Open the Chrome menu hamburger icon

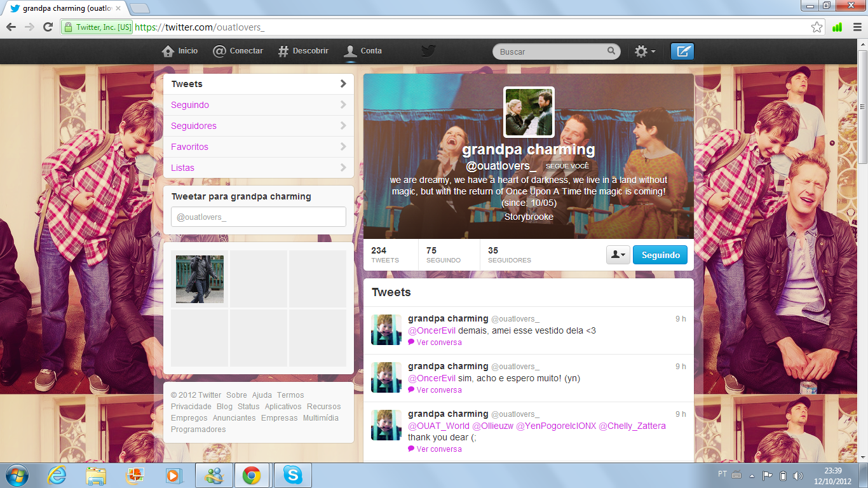click(x=857, y=27)
